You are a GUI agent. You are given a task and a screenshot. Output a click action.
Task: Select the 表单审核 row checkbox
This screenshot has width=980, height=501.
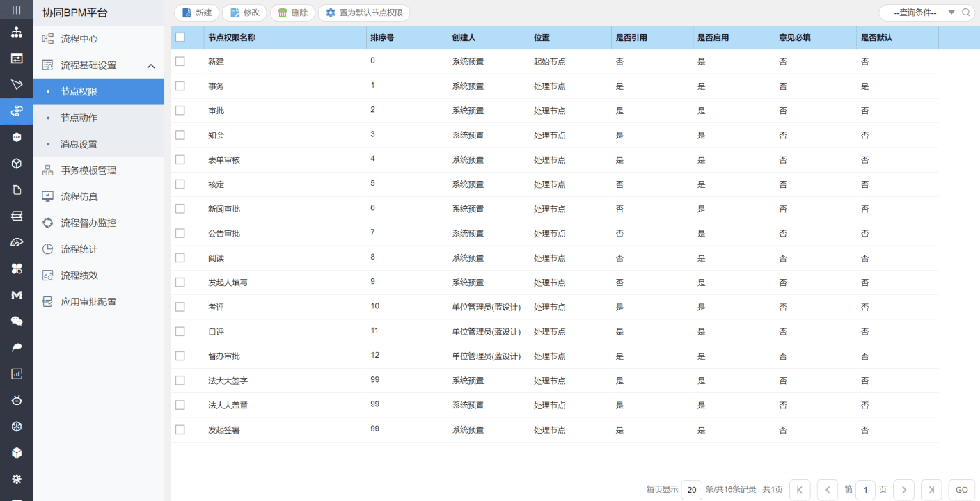(x=180, y=159)
